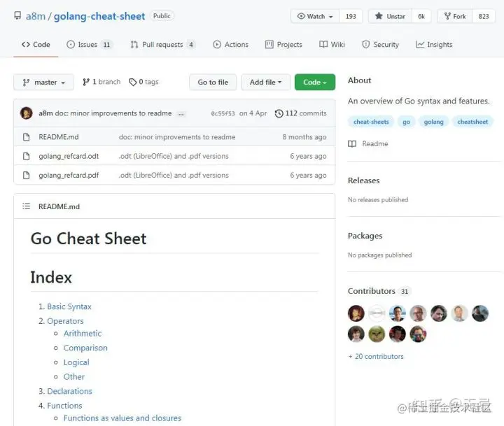Open the Wiki tab
Screen dimensions: 504x426
332,44
